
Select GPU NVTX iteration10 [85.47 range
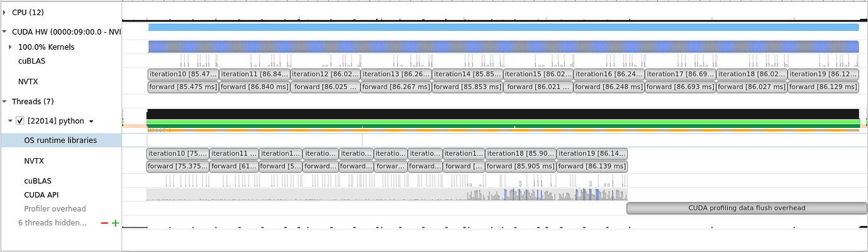pos(182,74)
